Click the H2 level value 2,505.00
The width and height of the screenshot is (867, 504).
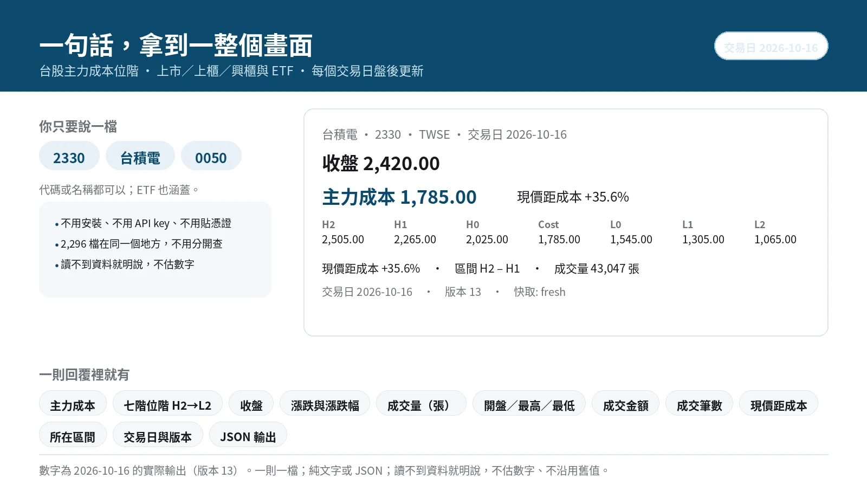tap(343, 240)
